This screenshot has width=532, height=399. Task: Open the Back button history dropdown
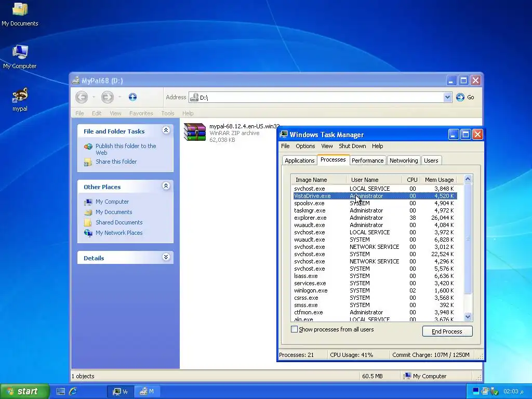pyautogui.click(x=94, y=97)
